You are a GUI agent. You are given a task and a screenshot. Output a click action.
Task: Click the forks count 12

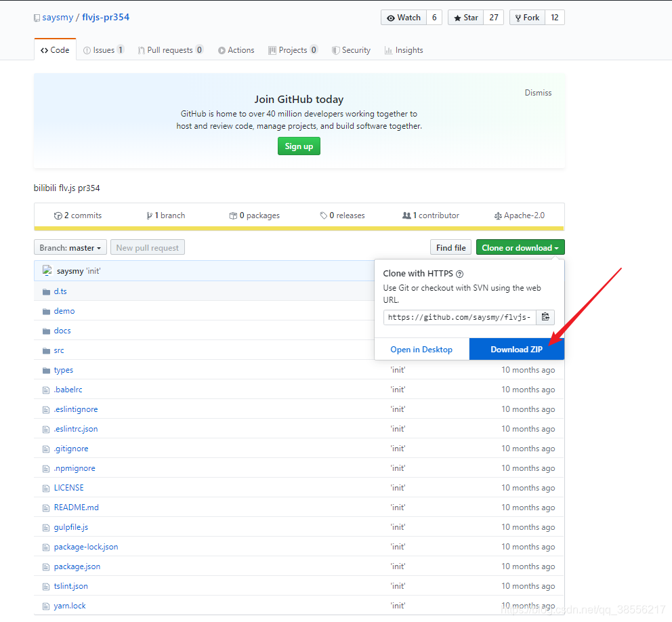(555, 18)
